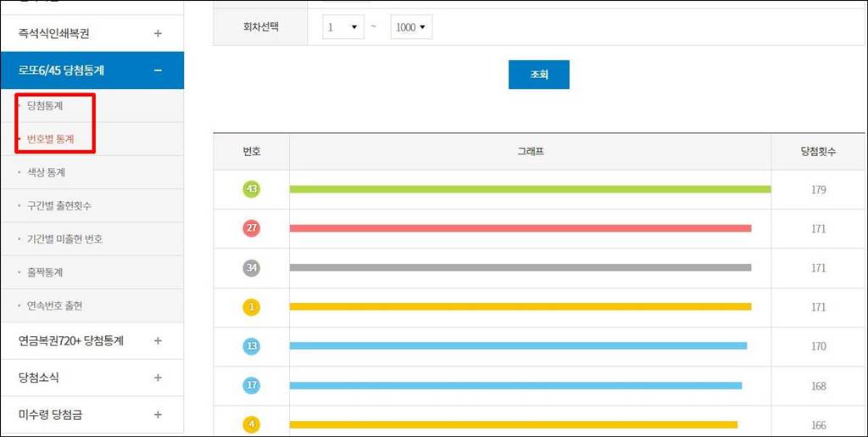This screenshot has width=868, height=437.
Task: Click the number 43 ball icon
Action: [251, 189]
